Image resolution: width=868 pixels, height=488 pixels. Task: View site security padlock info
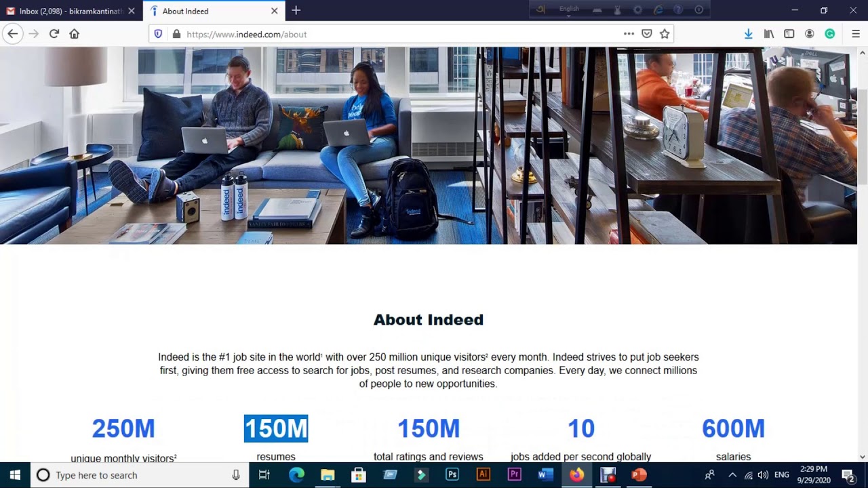click(x=176, y=34)
